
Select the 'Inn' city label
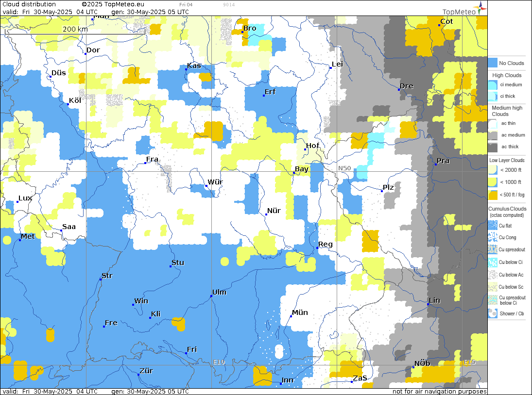[x=287, y=380]
